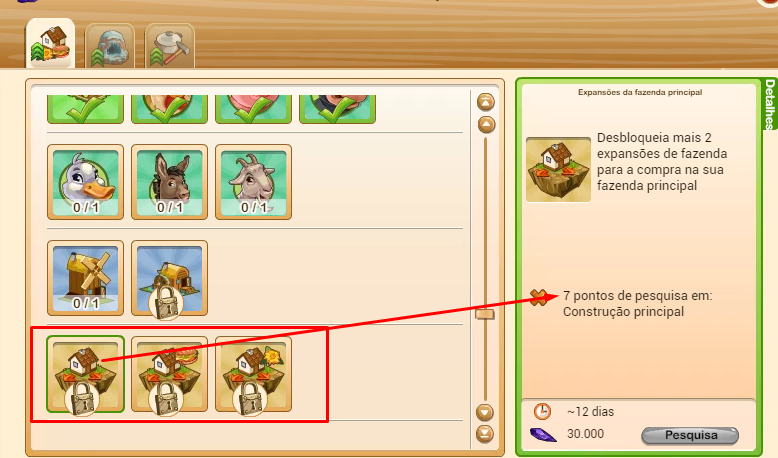Click the scrollbar slider handle
This screenshot has height=458, width=778.
coord(485,314)
